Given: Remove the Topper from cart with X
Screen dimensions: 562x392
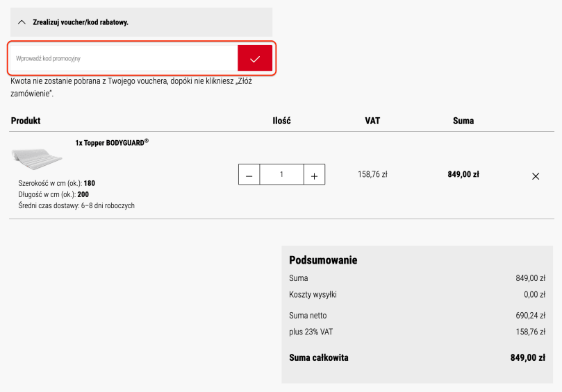Looking at the screenshot, I should point(535,176).
